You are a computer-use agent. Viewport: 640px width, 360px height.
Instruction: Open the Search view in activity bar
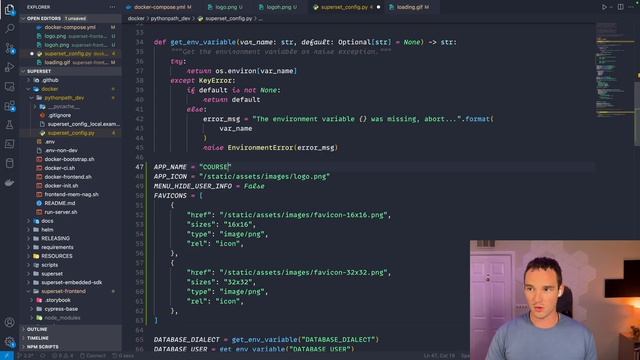pos(9,28)
